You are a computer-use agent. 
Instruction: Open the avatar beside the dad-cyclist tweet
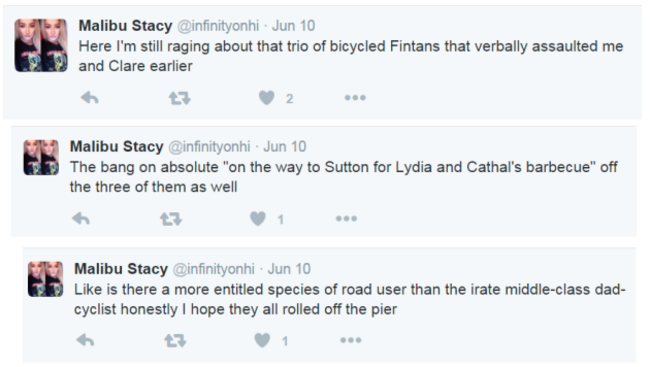[x=46, y=279]
